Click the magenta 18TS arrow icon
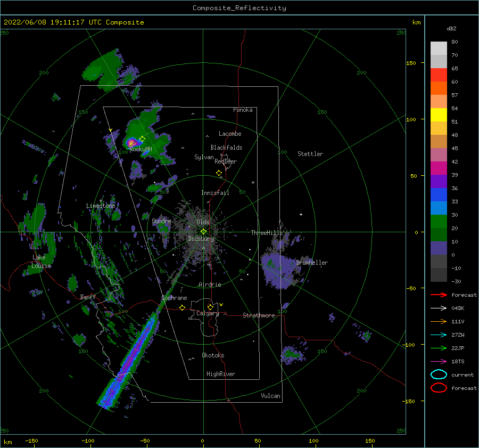The width and height of the screenshot is (479, 448). 439,362
